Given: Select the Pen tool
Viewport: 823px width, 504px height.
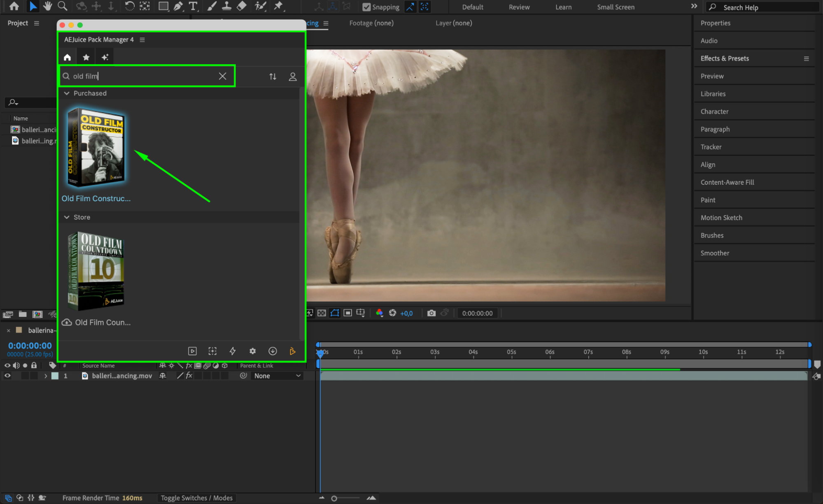Looking at the screenshot, I should click(x=178, y=6).
